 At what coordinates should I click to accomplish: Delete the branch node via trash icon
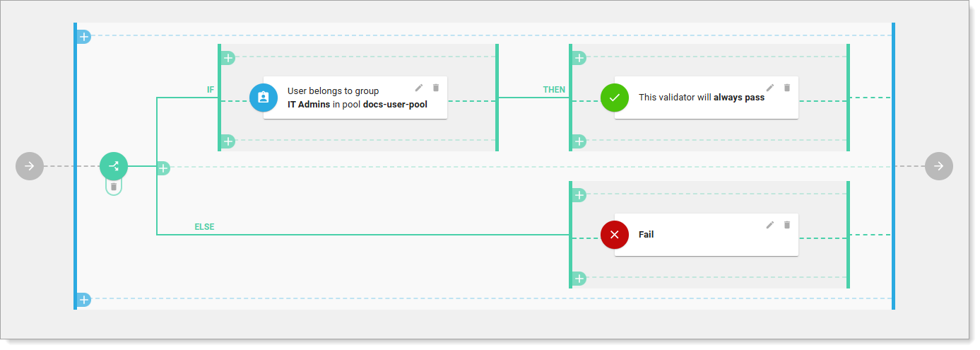tap(114, 187)
